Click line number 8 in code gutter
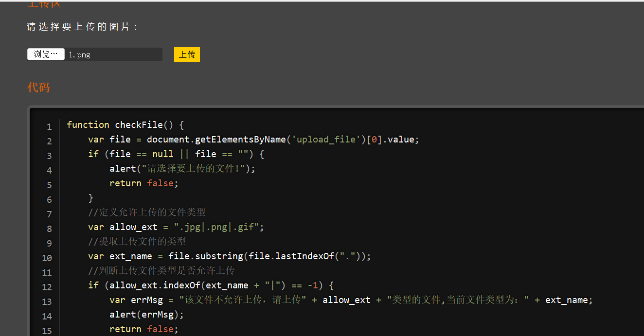The height and width of the screenshot is (336, 644). 49,229
